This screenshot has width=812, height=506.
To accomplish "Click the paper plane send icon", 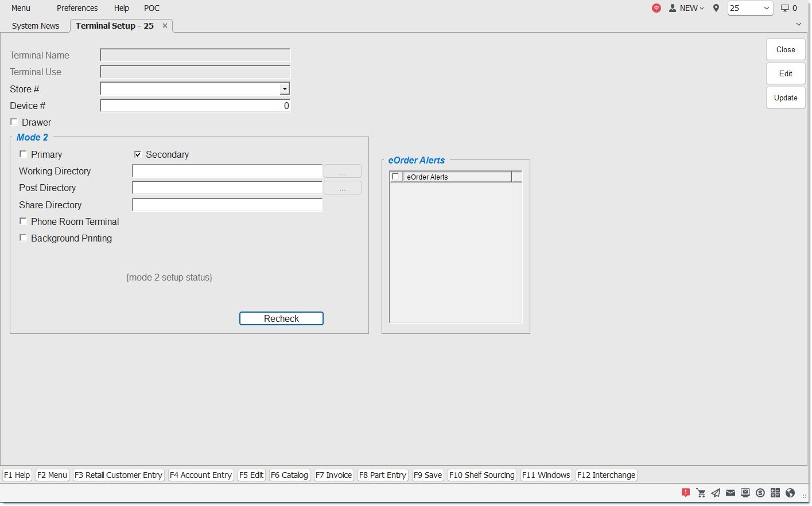I will click(716, 493).
